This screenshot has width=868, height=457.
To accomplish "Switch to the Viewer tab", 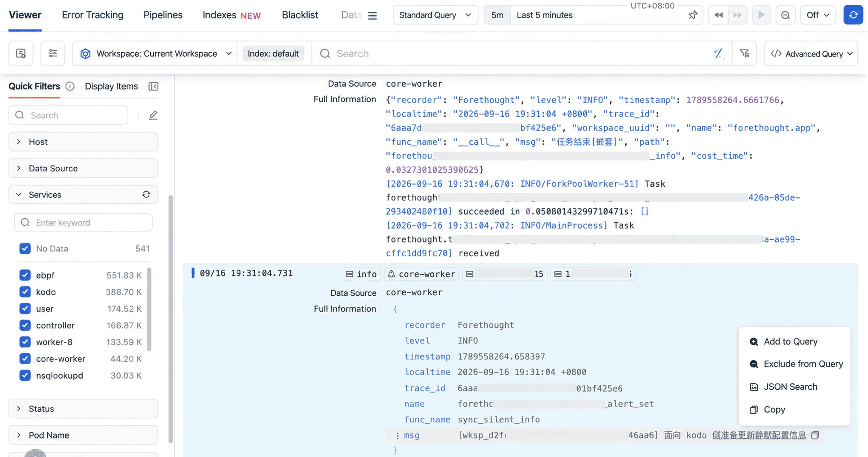I will click(x=25, y=15).
